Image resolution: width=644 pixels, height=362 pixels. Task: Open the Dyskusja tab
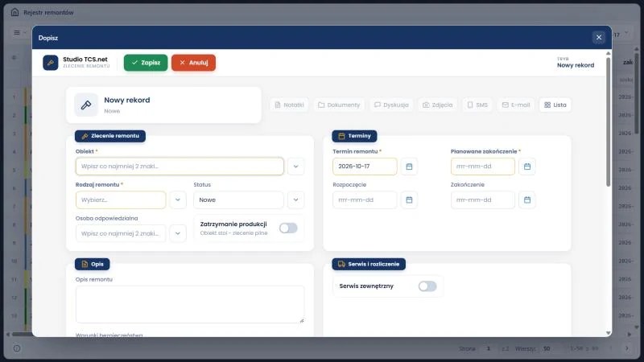(391, 105)
